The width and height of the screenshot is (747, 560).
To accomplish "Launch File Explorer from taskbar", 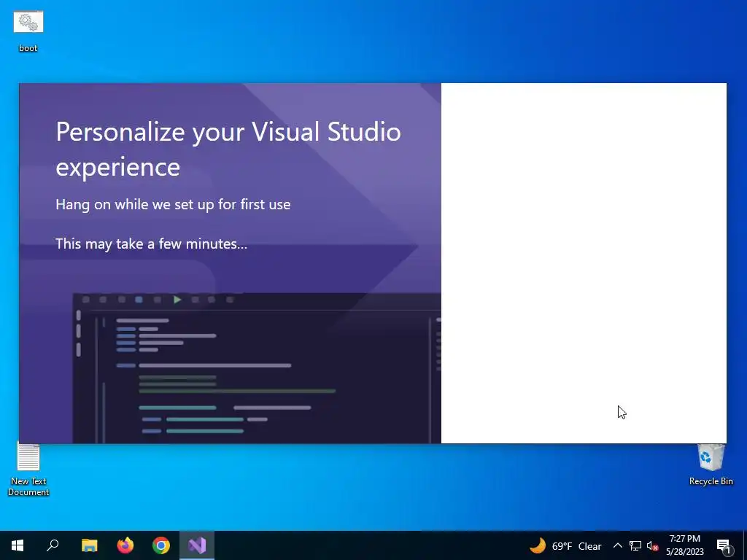I will point(89,545).
